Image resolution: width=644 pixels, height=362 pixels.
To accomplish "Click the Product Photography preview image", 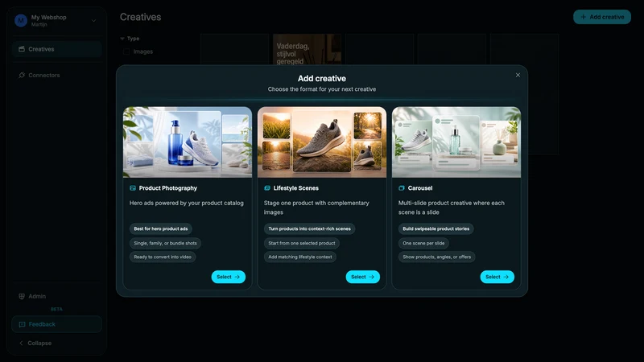I will 188,142.
